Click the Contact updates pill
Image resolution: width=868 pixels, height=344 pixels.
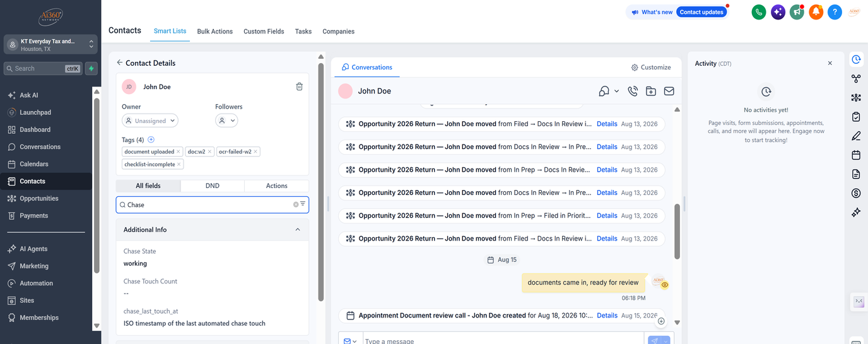(701, 12)
